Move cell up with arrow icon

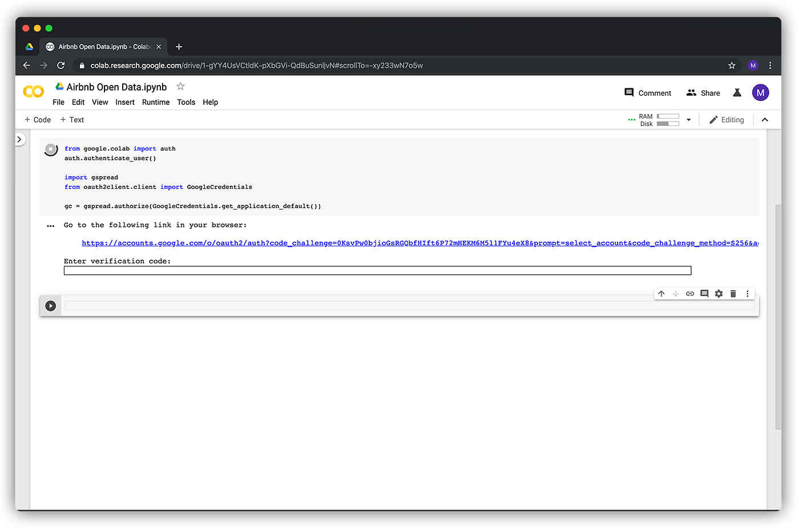point(661,294)
